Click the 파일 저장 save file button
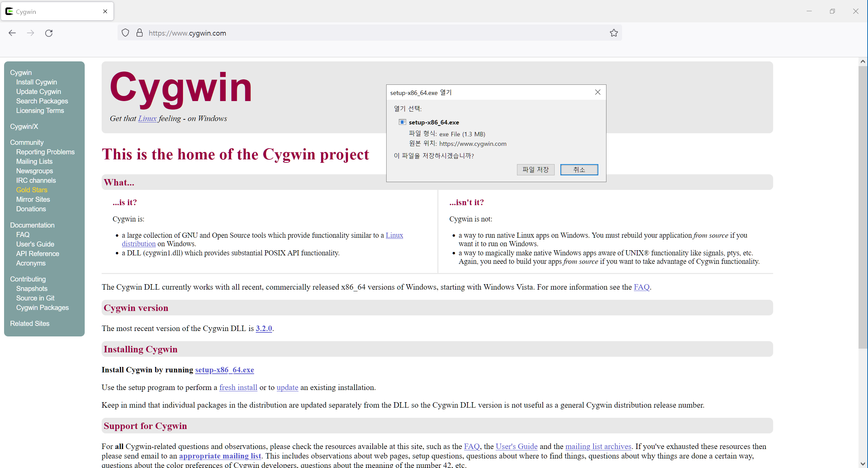 pos(535,170)
